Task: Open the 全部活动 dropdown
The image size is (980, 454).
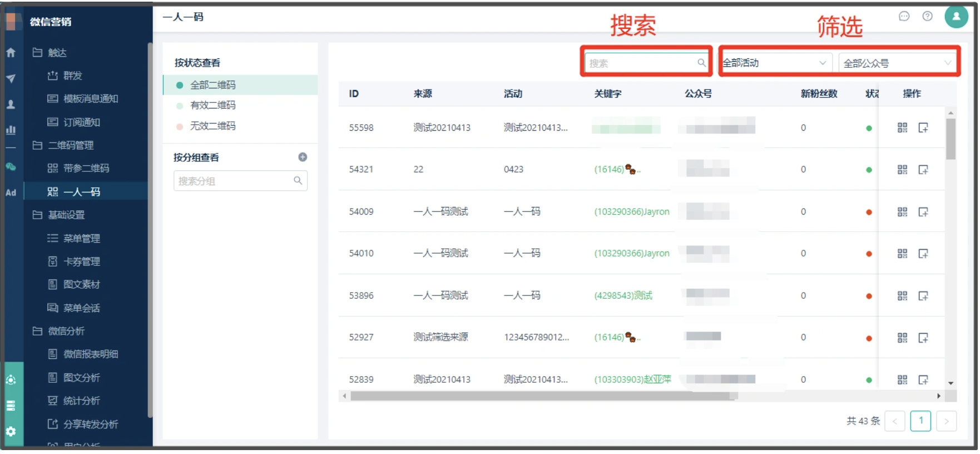Action: (776, 63)
